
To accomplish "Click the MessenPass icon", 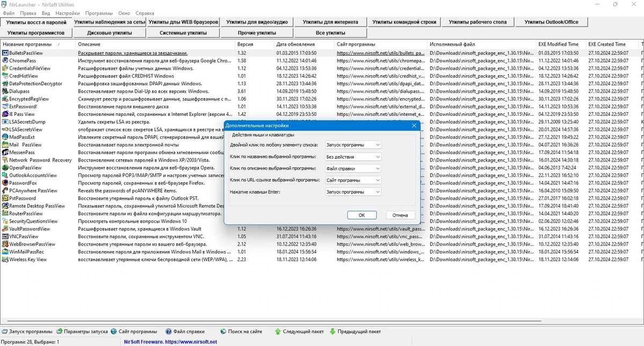I will [5, 152].
